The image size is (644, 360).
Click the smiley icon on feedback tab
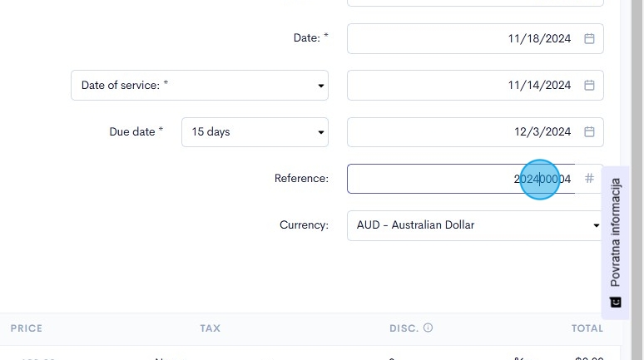tap(616, 302)
